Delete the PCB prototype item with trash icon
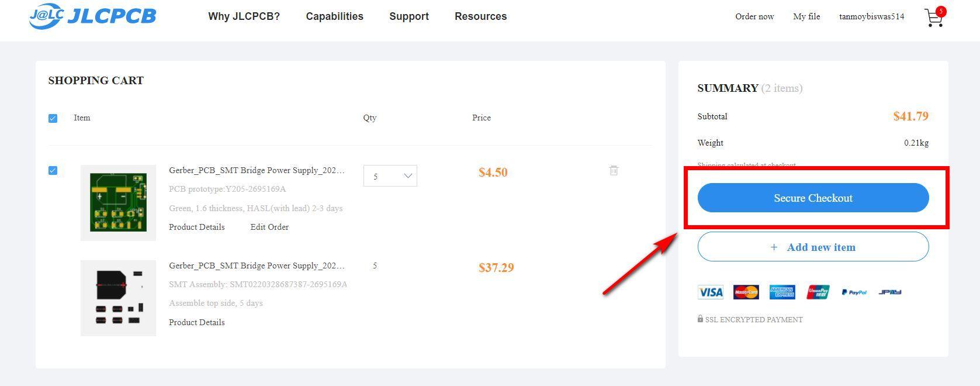Screen dimensions: 980x386 point(614,170)
